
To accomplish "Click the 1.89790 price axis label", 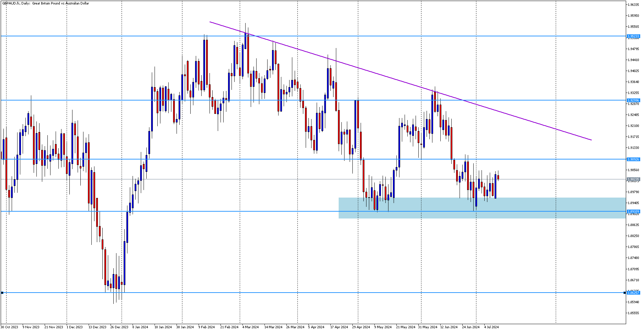I will click(x=634, y=192).
